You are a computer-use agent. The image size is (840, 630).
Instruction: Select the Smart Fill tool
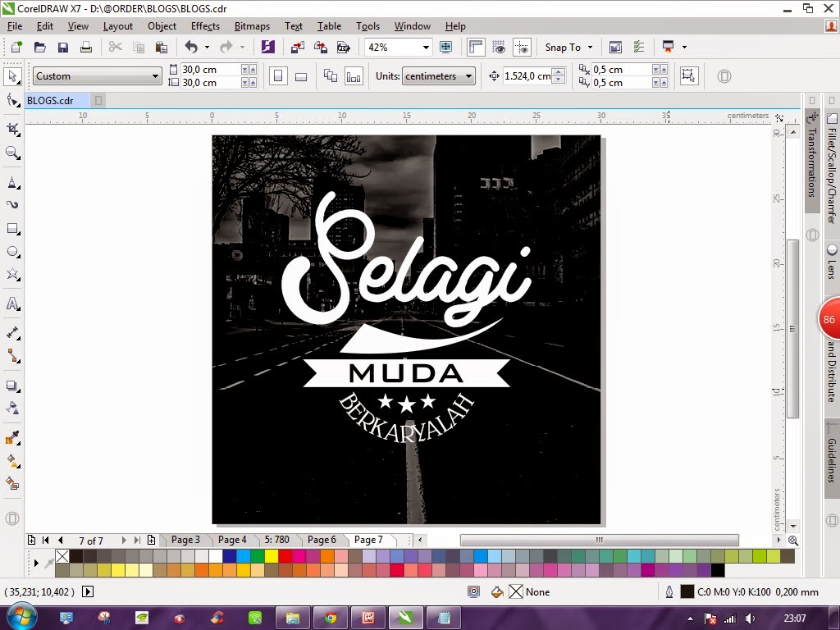coord(12,484)
